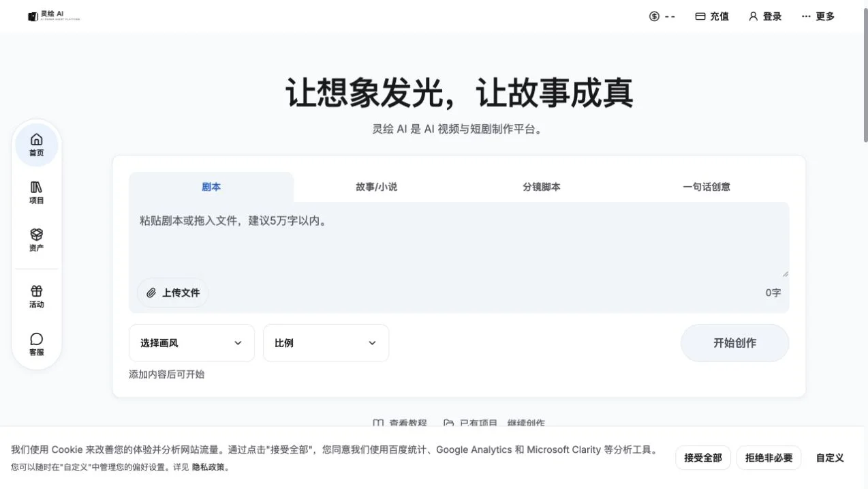Open 隐私政策 link
The height and width of the screenshot is (489, 868).
[x=208, y=467]
